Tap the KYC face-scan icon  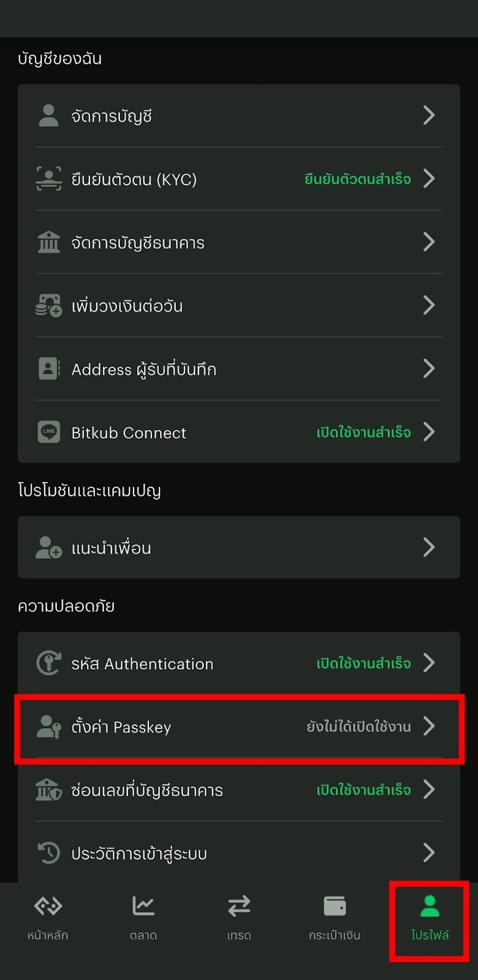(49, 179)
